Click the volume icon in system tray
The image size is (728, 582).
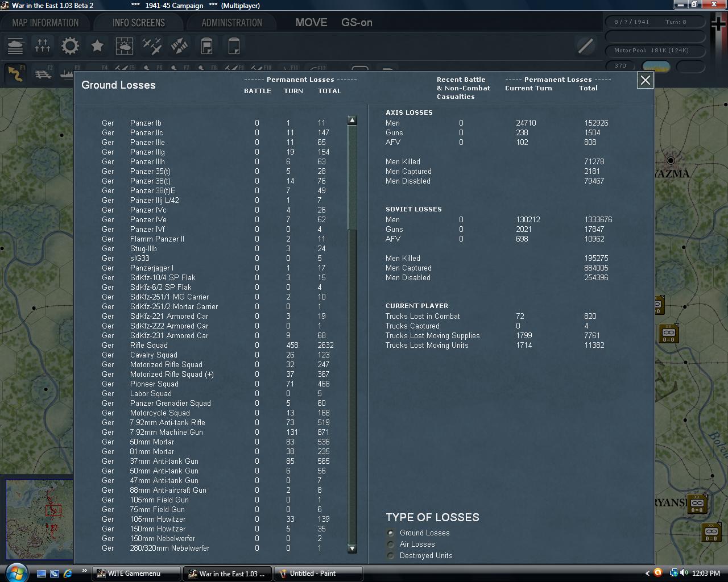coord(684,573)
